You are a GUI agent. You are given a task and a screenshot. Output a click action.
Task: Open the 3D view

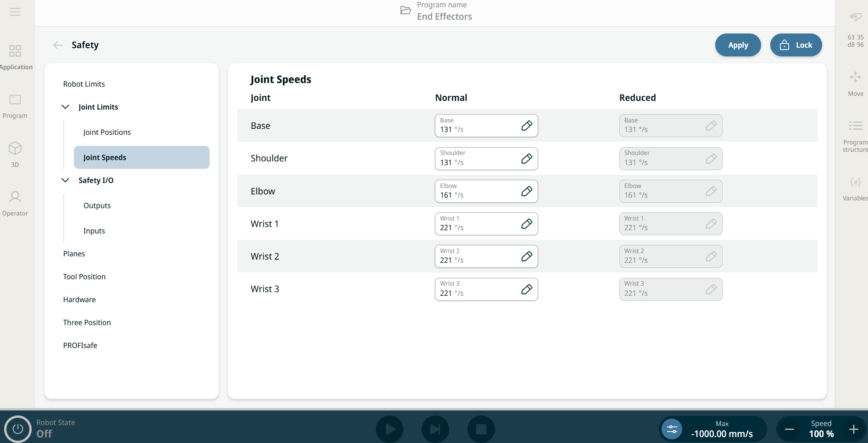pyautogui.click(x=15, y=154)
